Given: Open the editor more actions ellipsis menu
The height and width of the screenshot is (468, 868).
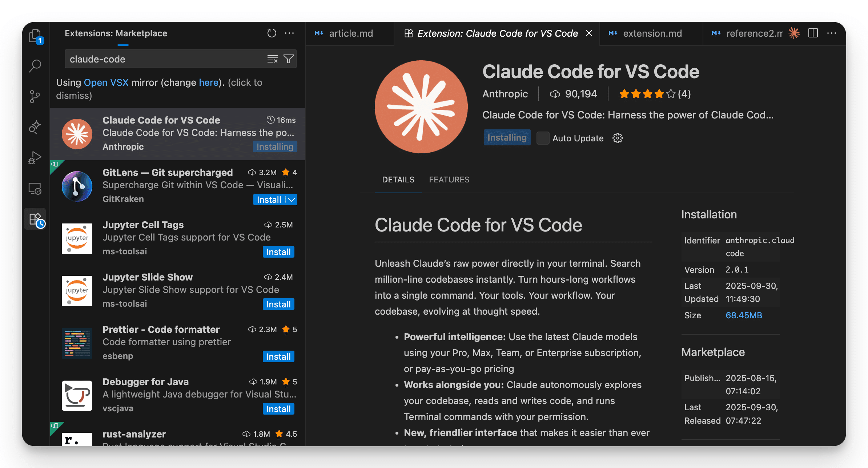Looking at the screenshot, I should click(x=832, y=33).
